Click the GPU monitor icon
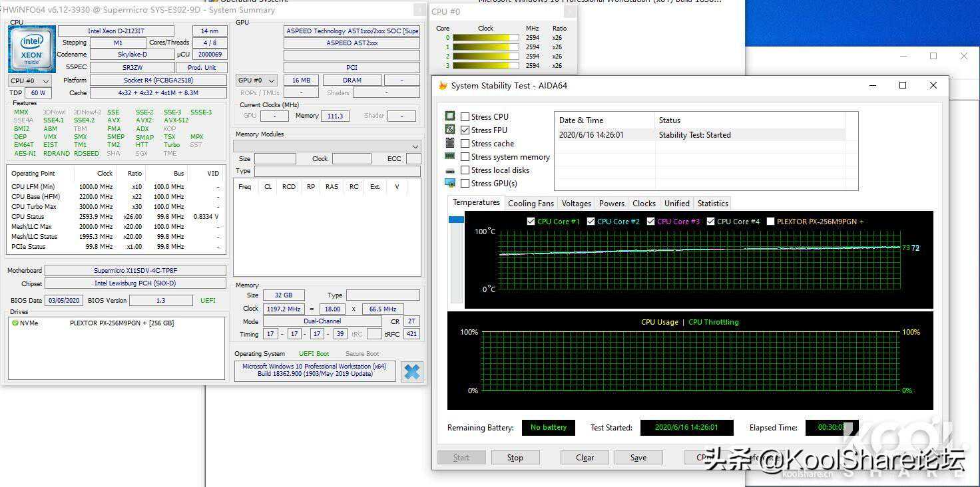Image resolution: width=980 pixels, height=487 pixels. 450,184
